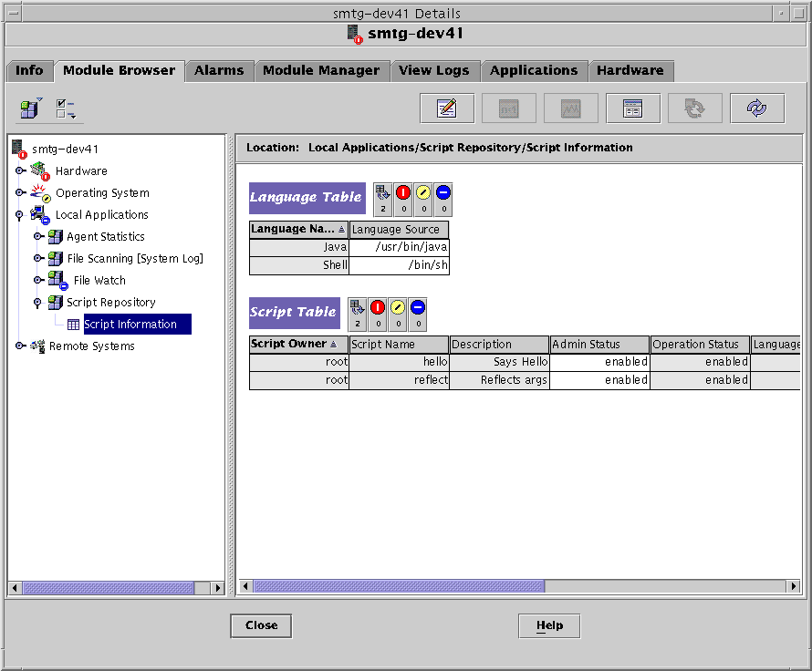
Task: Sort by Language Name column header
Action: [298, 229]
